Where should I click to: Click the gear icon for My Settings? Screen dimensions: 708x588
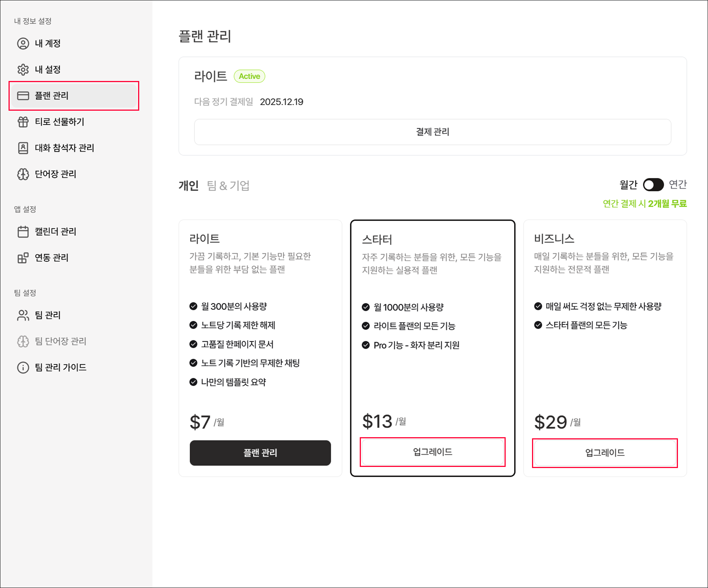tap(23, 69)
